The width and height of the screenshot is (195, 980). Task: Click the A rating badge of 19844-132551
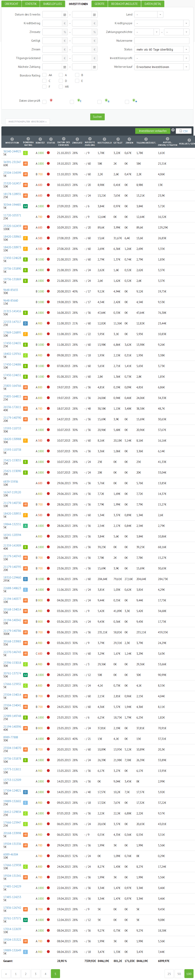pos(26,526)
